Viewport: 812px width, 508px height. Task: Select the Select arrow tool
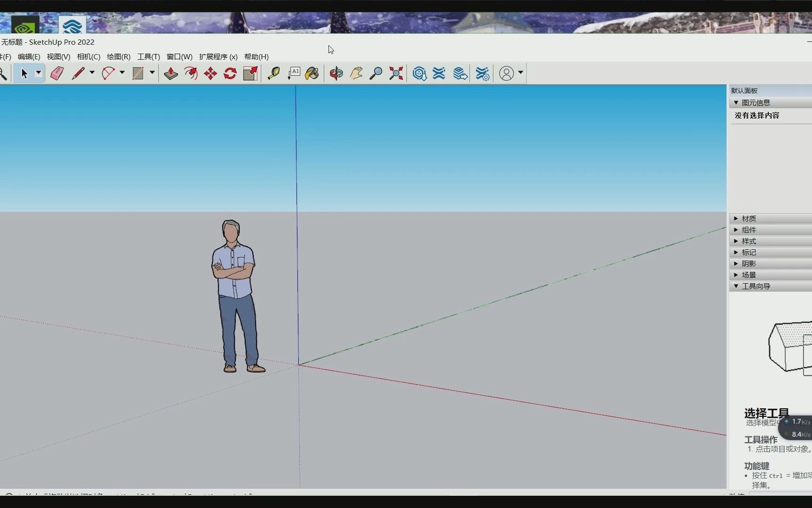point(24,73)
